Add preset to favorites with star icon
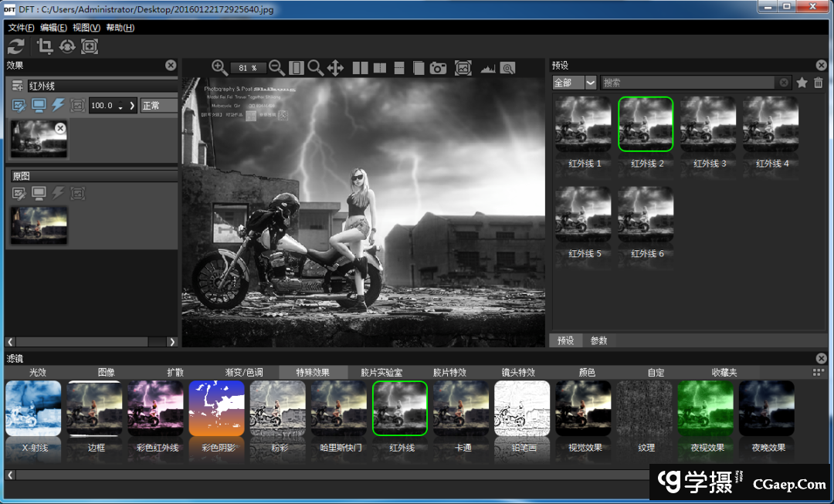 [x=802, y=83]
